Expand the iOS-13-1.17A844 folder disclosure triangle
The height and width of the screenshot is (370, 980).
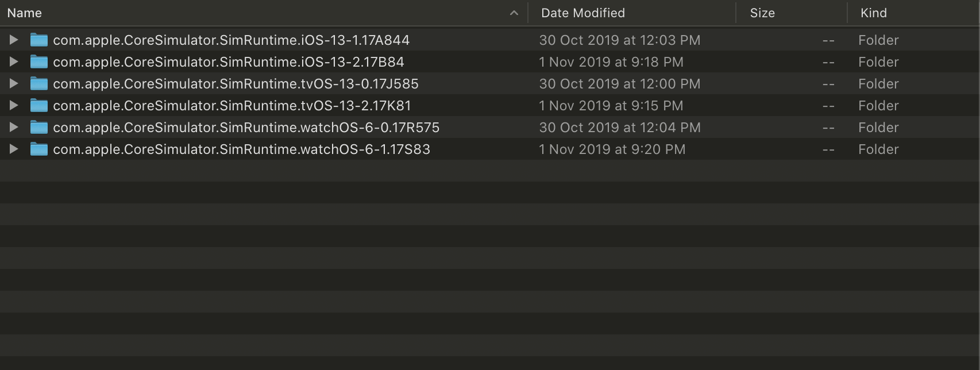click(x=14, y=40)
